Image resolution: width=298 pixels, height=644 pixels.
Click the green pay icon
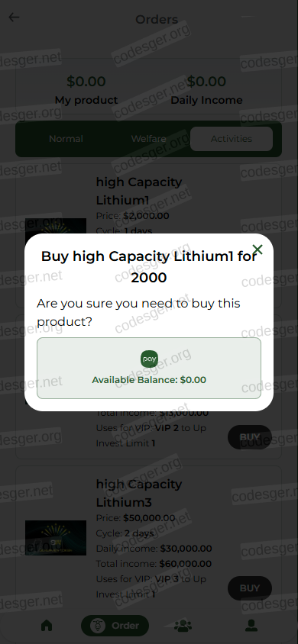[149, 359]
